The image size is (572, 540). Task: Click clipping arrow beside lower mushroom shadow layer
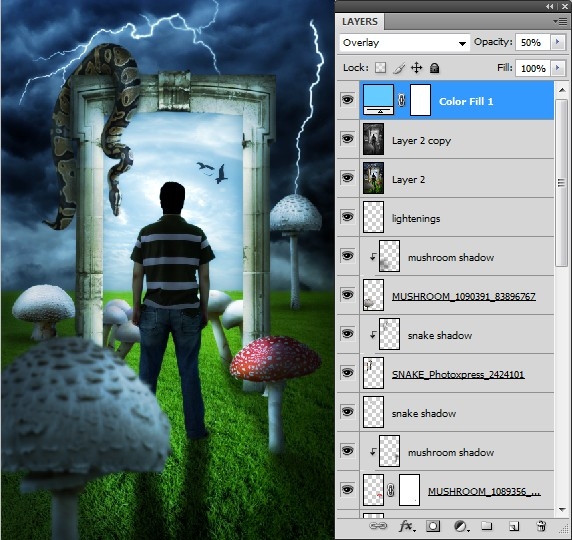[372, 452]
